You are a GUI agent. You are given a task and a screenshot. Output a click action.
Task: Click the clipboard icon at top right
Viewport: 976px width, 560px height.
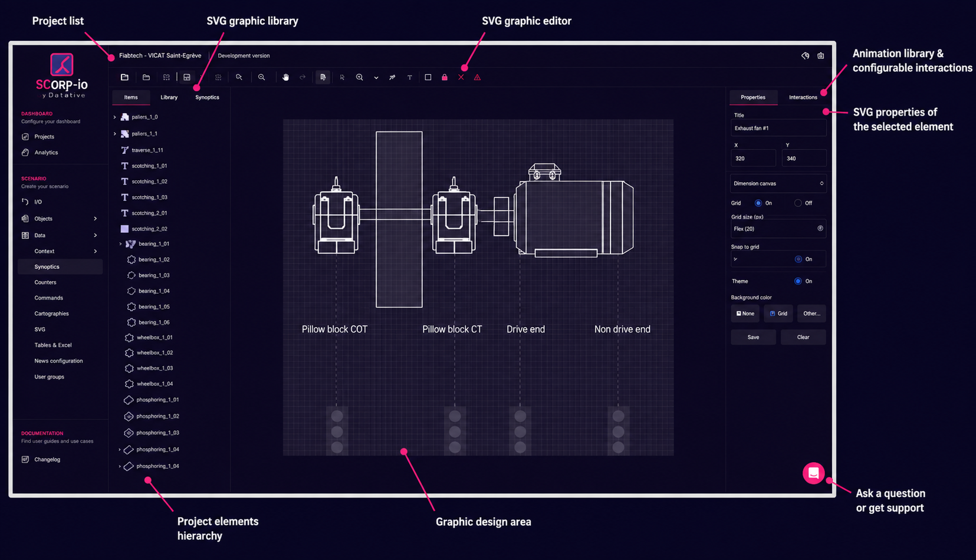coord(821,55)
